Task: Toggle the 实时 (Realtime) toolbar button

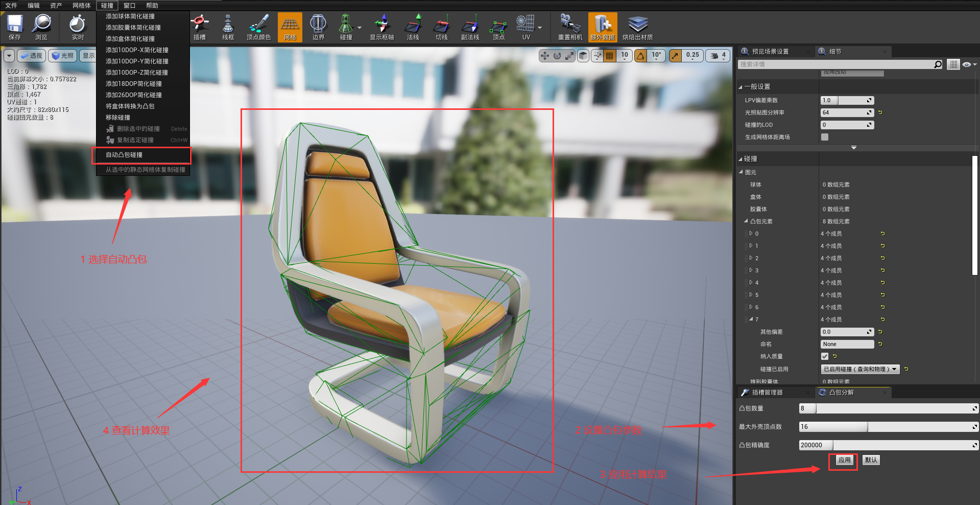Action: tap(78, 27)
